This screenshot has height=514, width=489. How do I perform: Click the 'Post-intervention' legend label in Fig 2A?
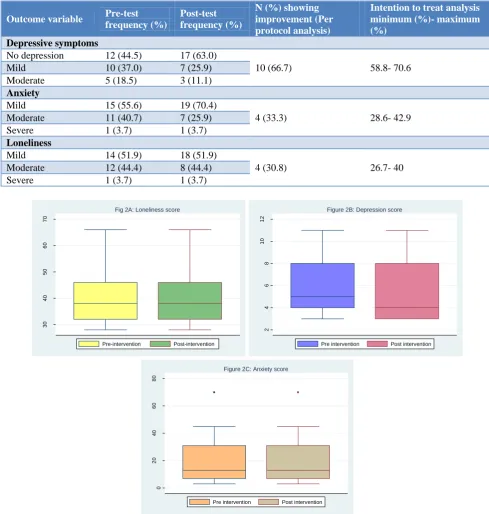194,344
